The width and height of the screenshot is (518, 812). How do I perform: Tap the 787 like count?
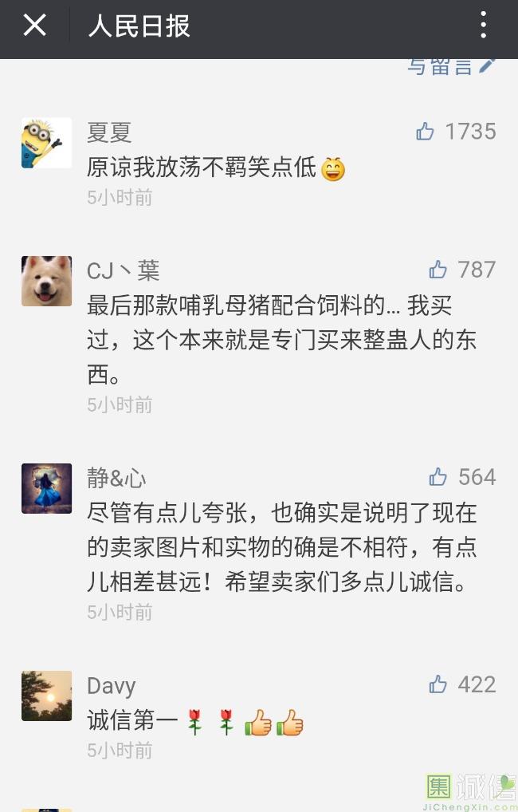click(x=477, y=270)
